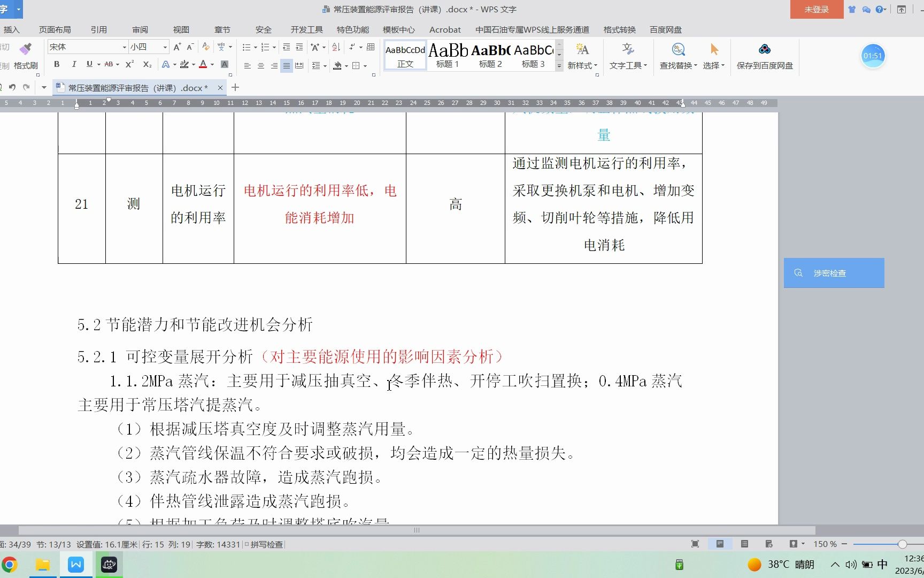Apply red font color swatch

[x=203, y=64]
